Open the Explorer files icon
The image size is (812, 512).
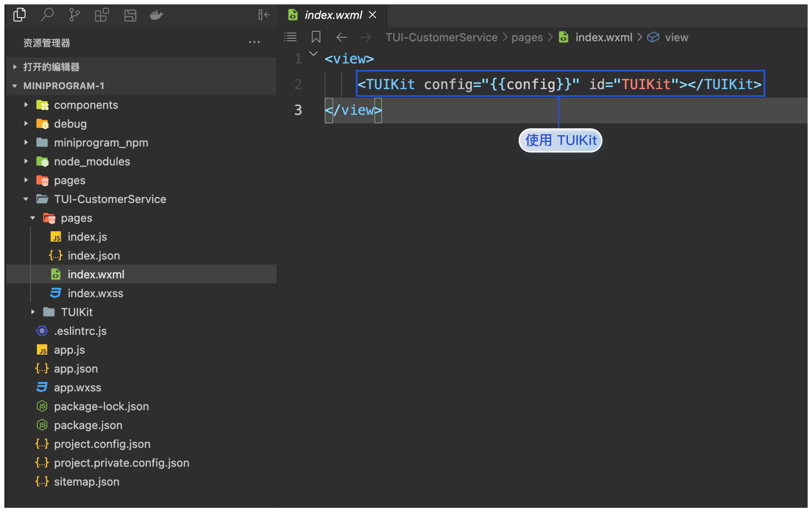click(20, 15)
